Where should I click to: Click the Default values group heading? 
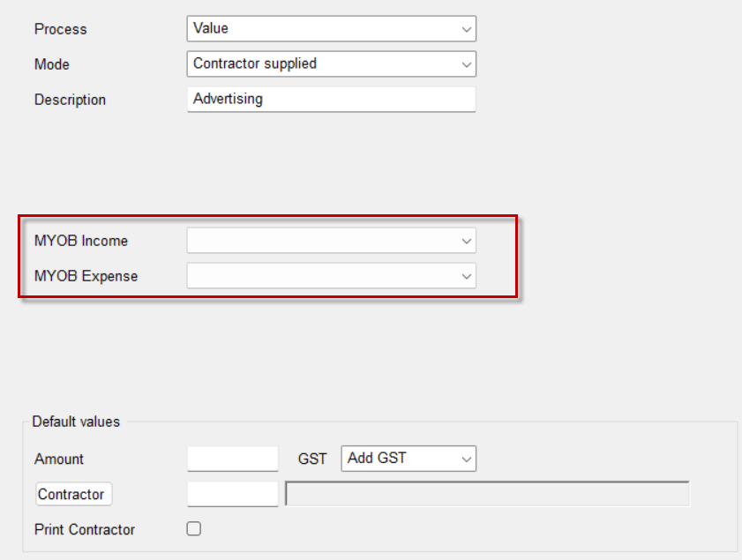[x=76, y=422]
